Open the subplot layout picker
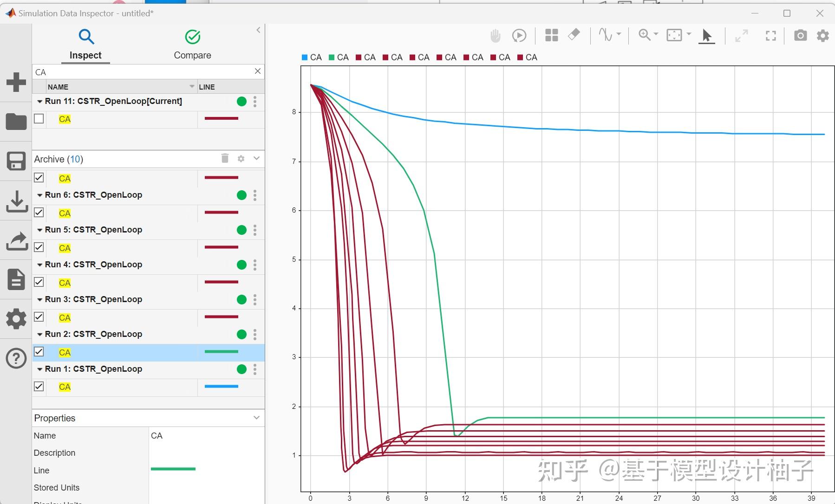This screenshot has height=504, width=835. (552, 35)
